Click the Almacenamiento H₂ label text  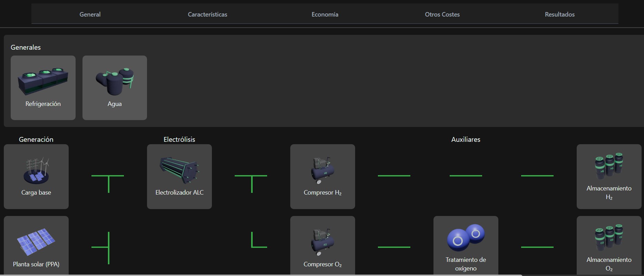coord(609,193)
